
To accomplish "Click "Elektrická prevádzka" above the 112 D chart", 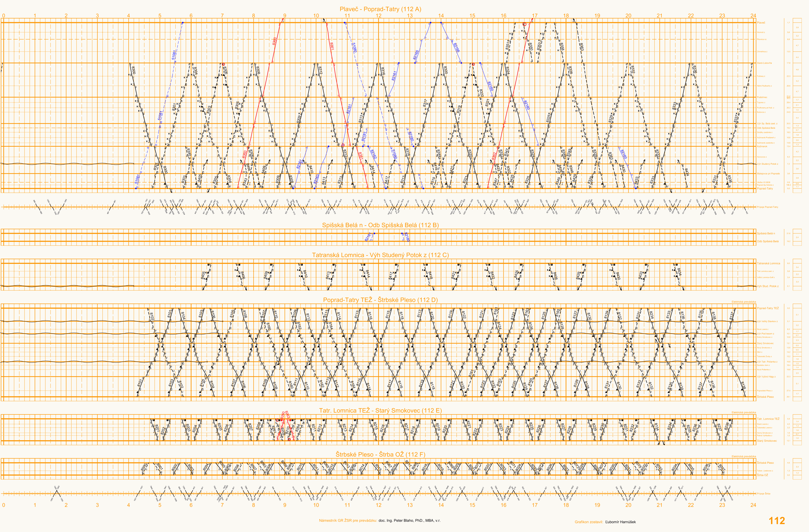I will 744,302.
